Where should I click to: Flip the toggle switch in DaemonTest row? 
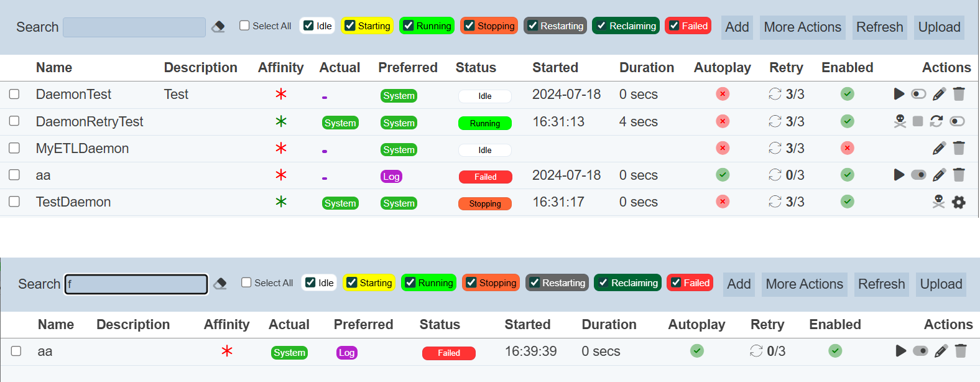(x=918, y=94)
